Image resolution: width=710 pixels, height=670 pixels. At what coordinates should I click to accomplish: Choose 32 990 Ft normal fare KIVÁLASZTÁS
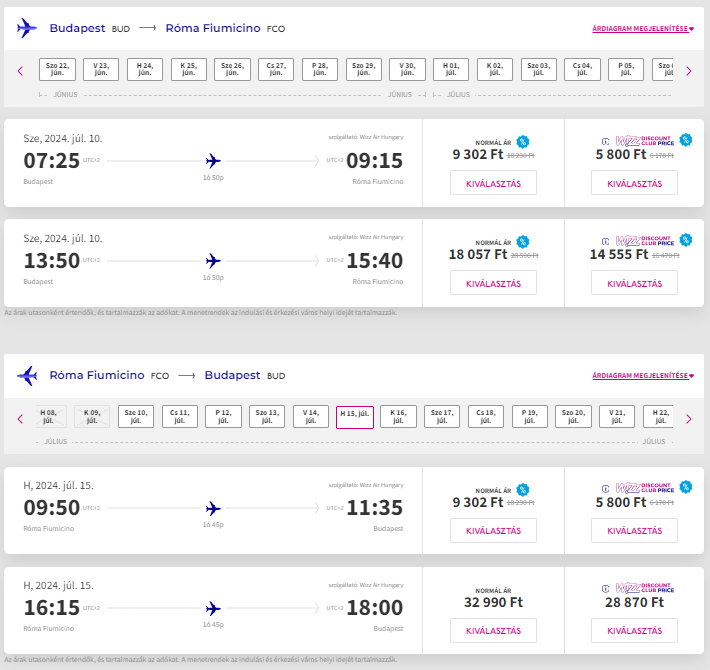494,630
